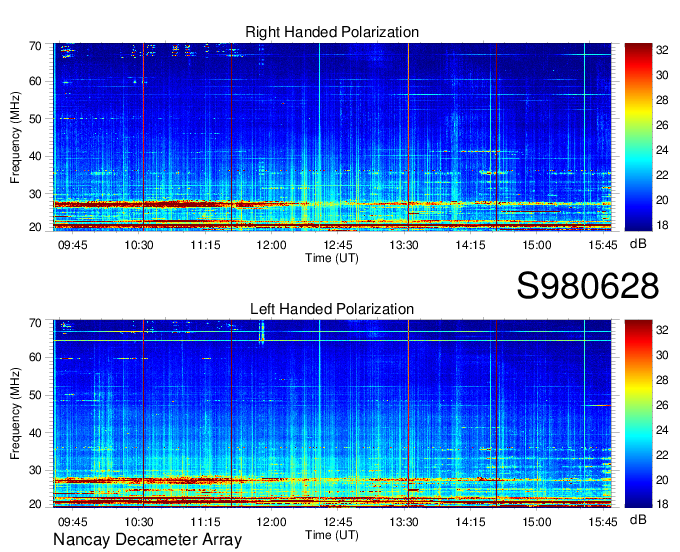680x552 pixels.
Task: Click the "Left Handed Polarization" plot title
Action: coord(332,309)
